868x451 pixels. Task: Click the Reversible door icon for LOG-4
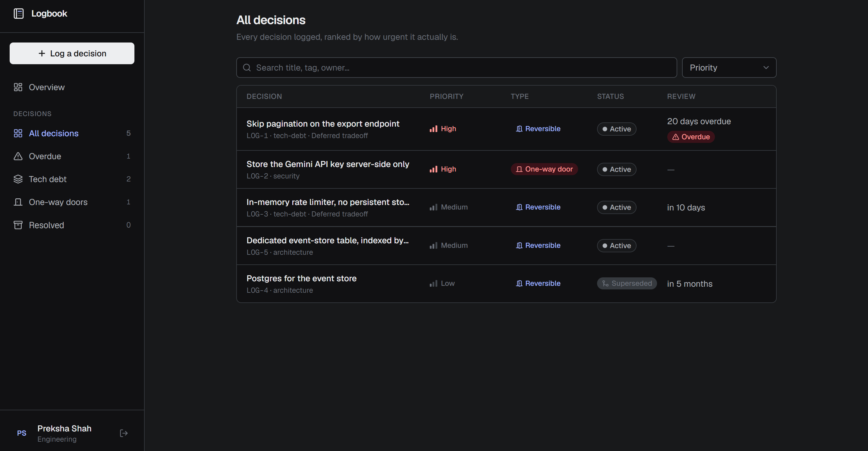(519, 283)
